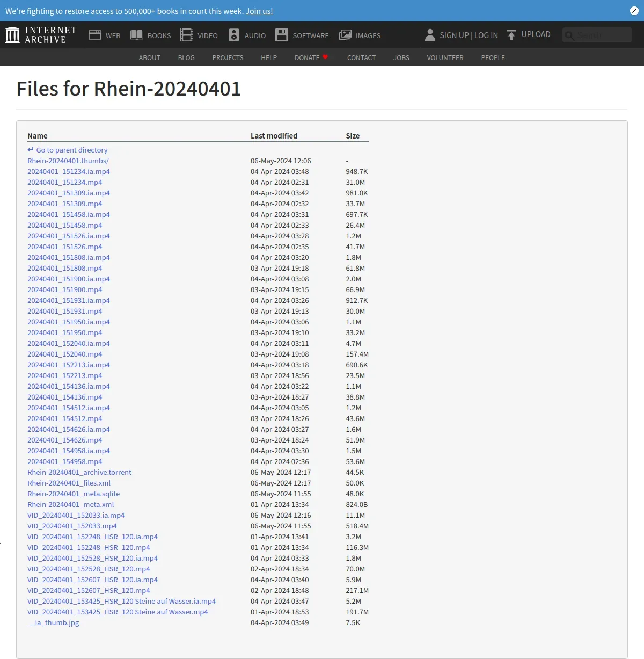The height and width of the screenshot is (659, 644).
Task: Follow the Join us! banner link
Action: tap(259, 11)
